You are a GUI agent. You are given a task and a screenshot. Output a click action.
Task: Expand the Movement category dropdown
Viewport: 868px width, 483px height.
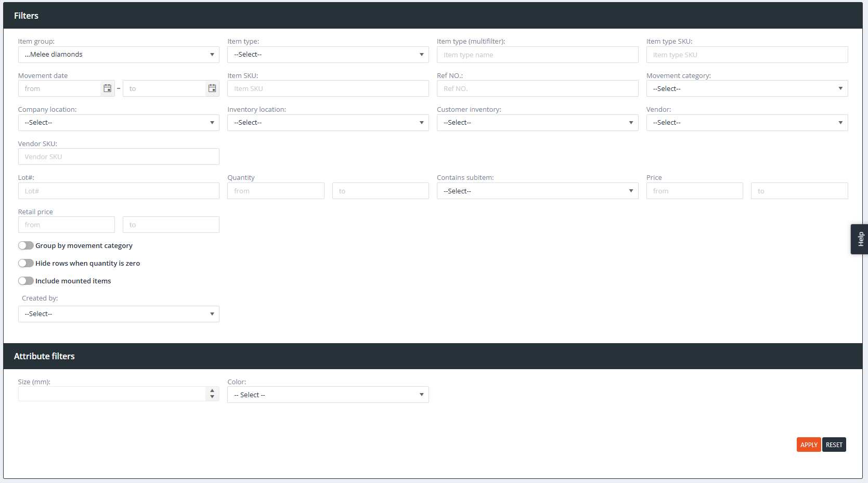point(747,88)
